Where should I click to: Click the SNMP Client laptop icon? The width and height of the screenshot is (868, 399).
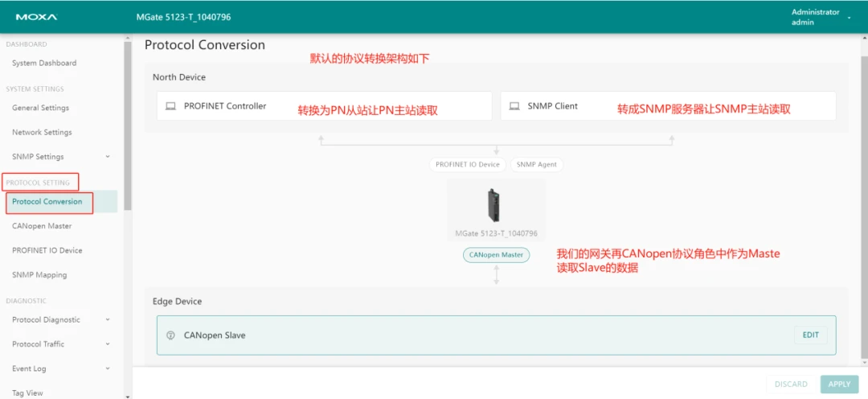pyautogui.click(x=514, y=106)
